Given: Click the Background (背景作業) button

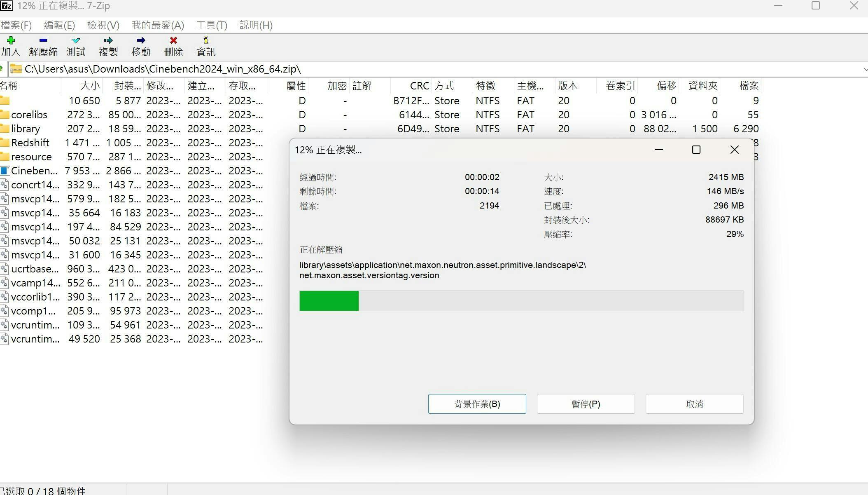Looking at the screenshot, I should (477, 404).
